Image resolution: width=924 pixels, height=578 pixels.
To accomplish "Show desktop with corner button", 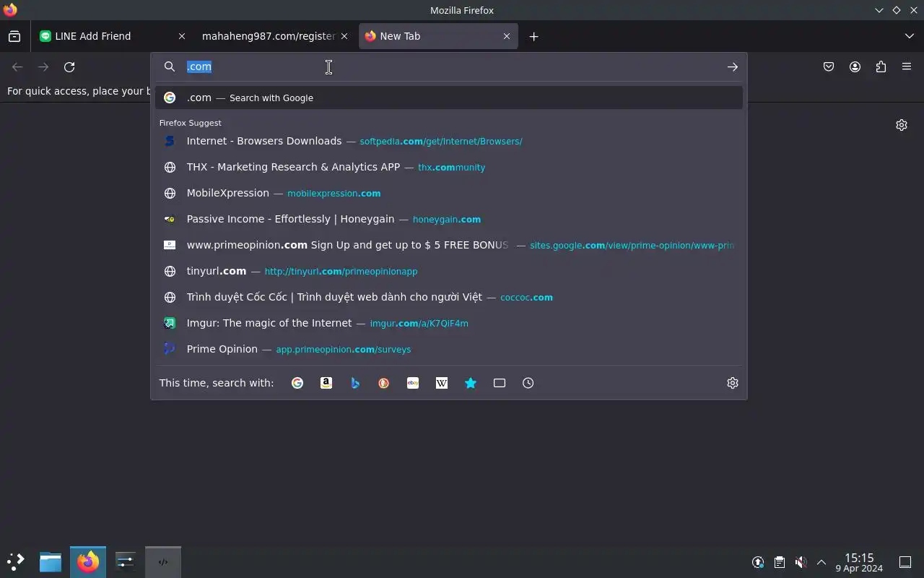I will [905, 562].
